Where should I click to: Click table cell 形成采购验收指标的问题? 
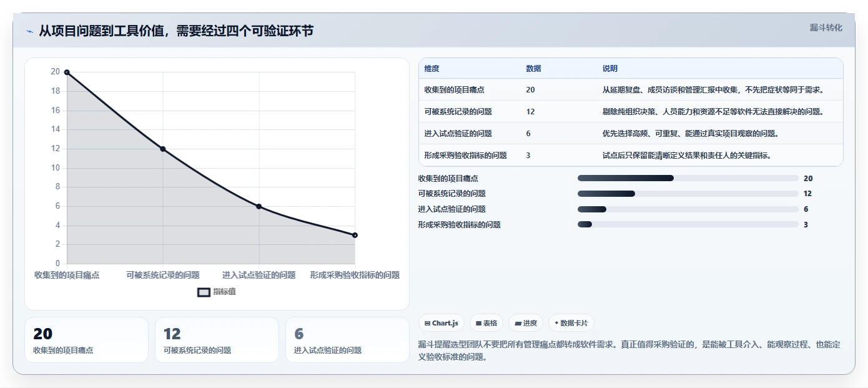coord(466,156)
